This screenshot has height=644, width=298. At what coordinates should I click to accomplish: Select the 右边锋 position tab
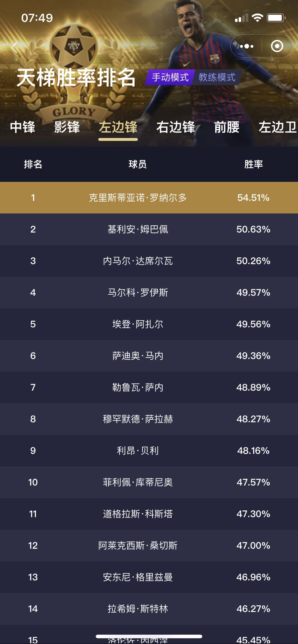[176, 127]
